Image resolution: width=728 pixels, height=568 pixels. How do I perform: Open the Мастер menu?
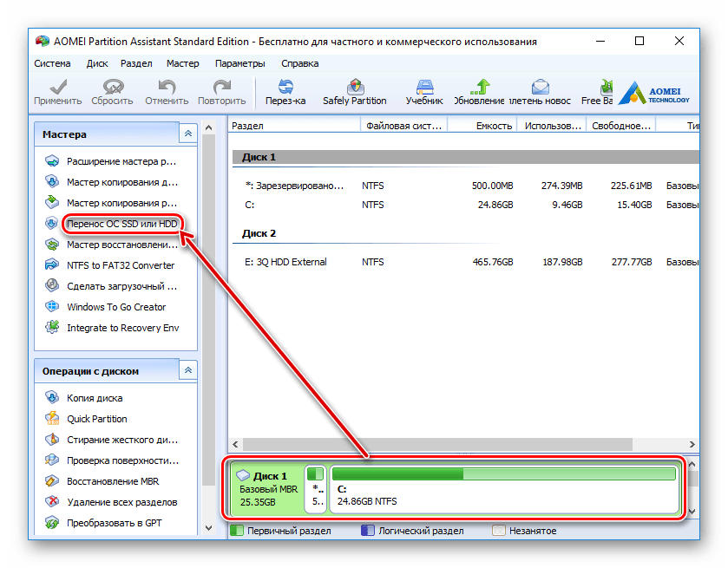(x=183, y=63)
